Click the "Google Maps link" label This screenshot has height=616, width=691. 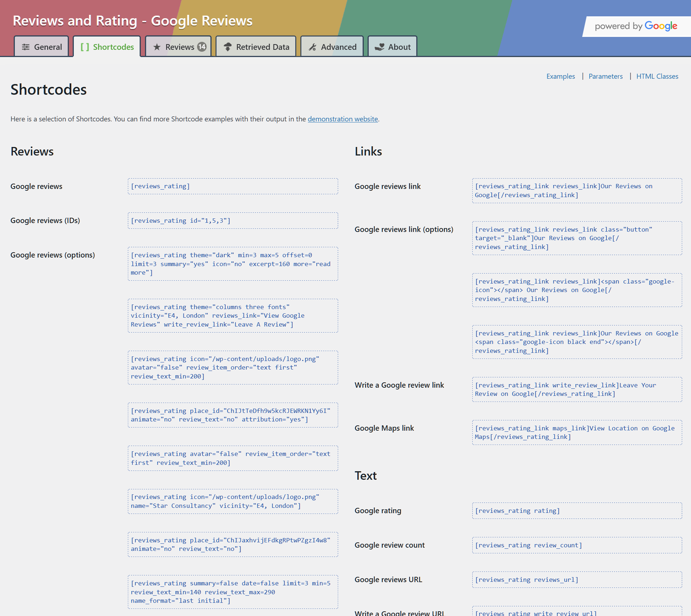[x=384, y=428]
